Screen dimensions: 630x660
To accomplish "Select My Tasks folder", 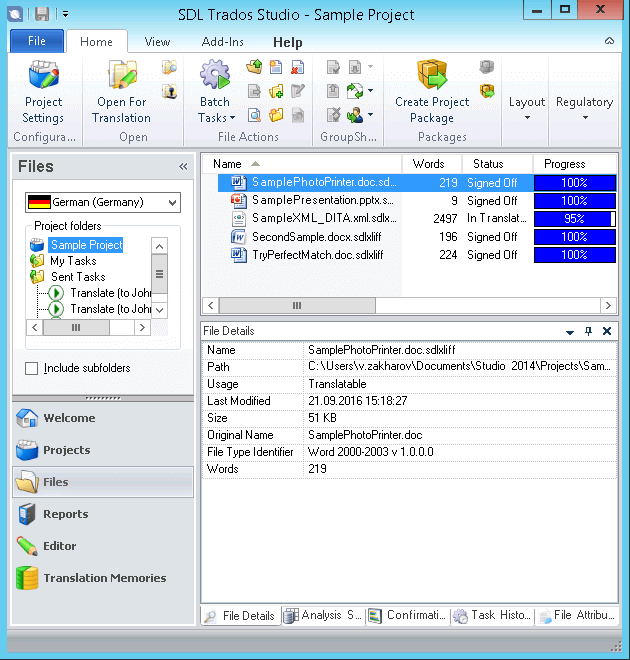I will (73, 261).
